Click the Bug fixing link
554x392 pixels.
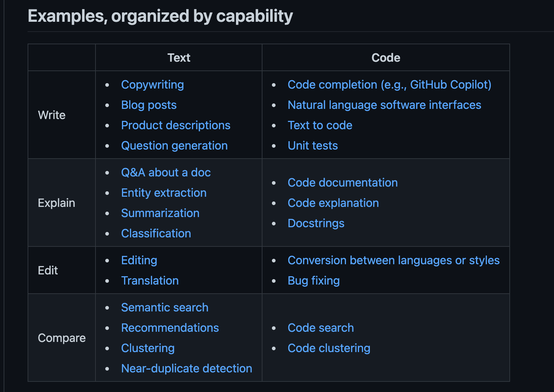pos(314,281)
